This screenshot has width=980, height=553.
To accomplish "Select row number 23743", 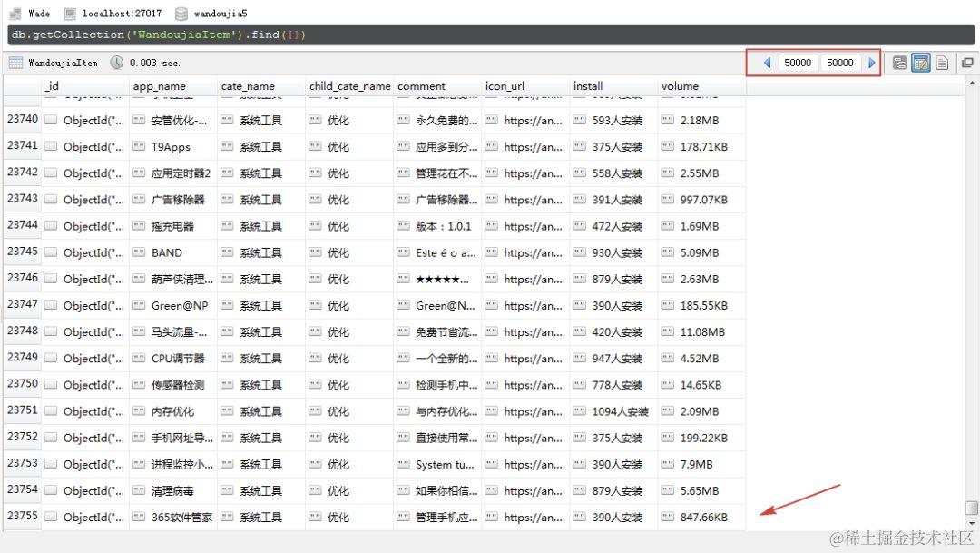I will (23, 198).
